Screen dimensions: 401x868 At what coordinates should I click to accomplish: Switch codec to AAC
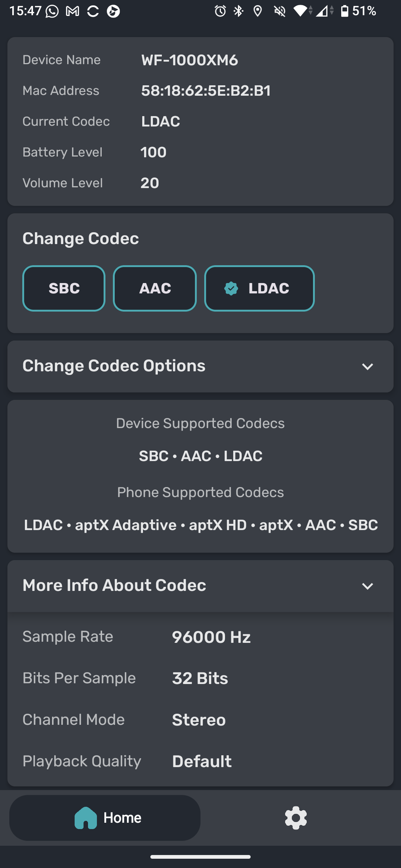click(155, 288)
